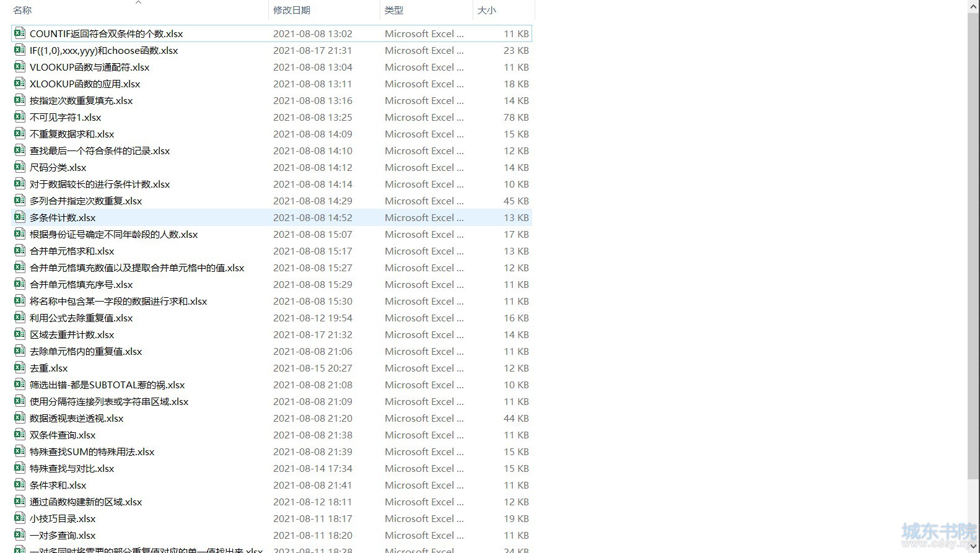Click the 44 KB size value

516,418
